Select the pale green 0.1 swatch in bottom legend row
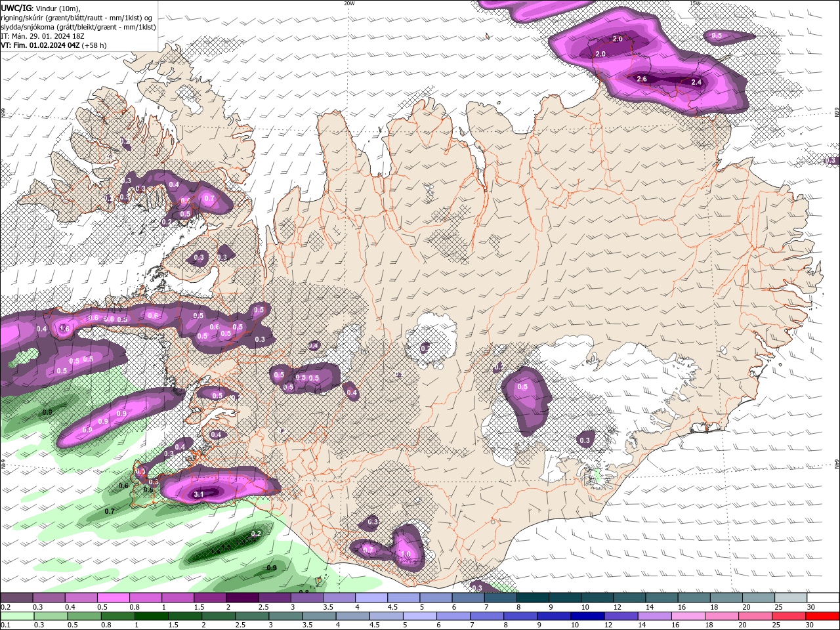 (x=16, y=616)
